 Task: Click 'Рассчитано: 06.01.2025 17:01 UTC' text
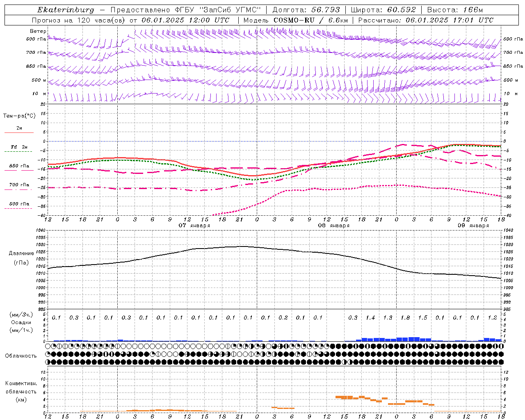click(426, 20)
